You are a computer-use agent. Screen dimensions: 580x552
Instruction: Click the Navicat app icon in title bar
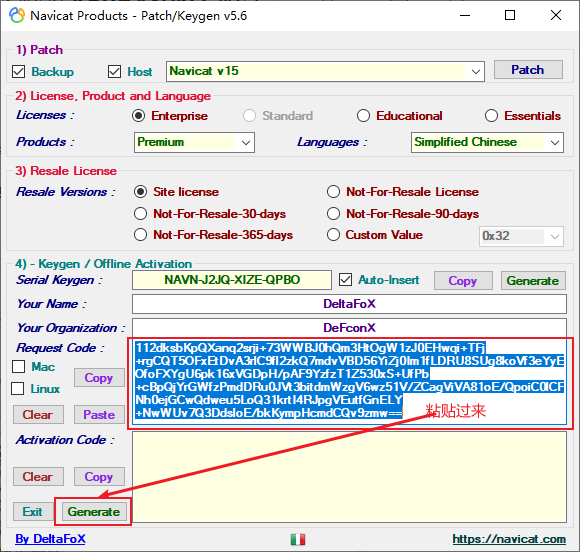tap(17, 16)
